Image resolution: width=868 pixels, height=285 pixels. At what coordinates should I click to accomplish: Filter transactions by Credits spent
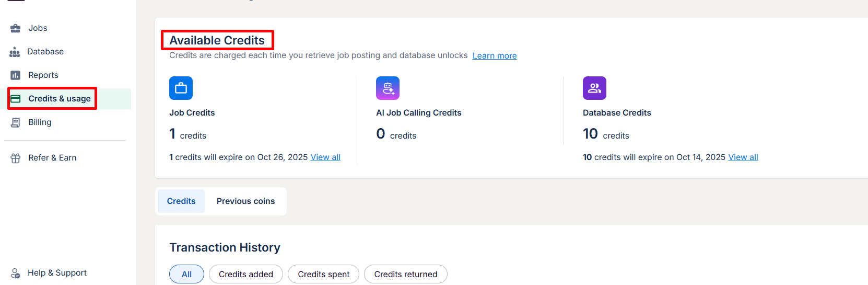(x=323, y=274)
